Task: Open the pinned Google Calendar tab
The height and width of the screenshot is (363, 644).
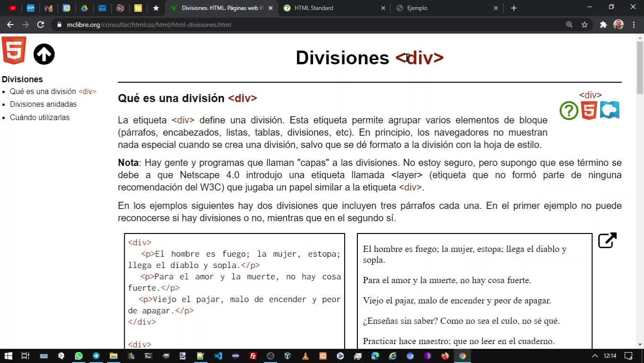Action: click(67, 8)
